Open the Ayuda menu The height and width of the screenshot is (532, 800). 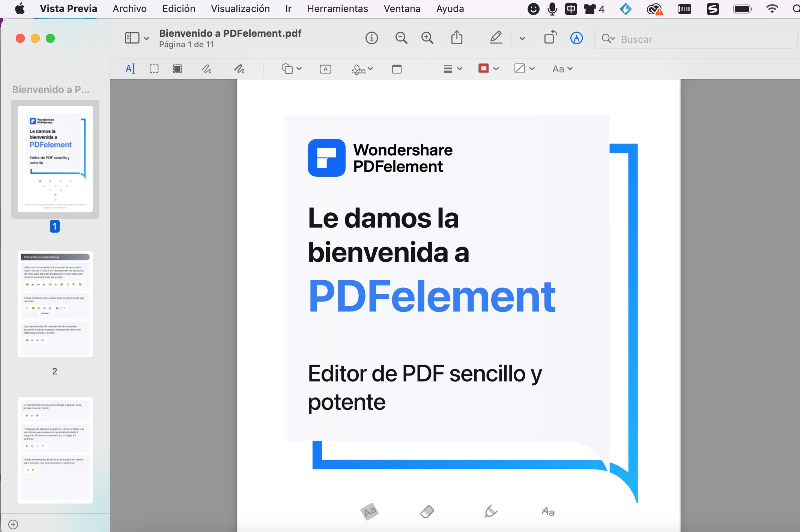pos(450,9)
